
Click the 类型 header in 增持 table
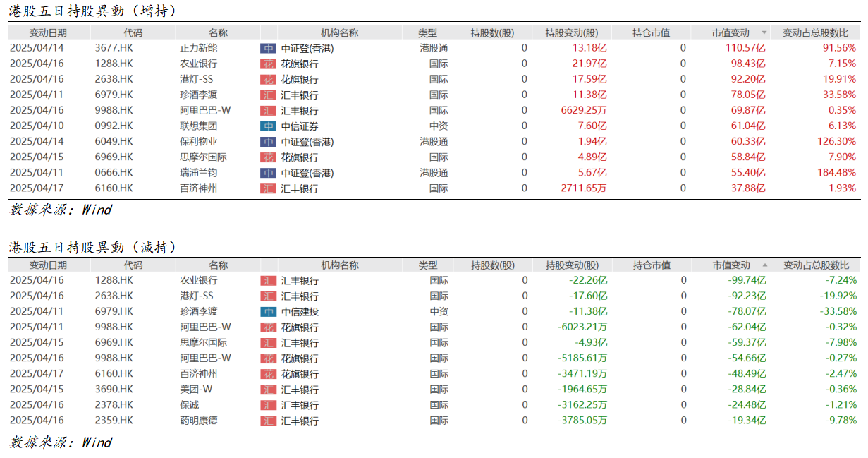(427, 32)
